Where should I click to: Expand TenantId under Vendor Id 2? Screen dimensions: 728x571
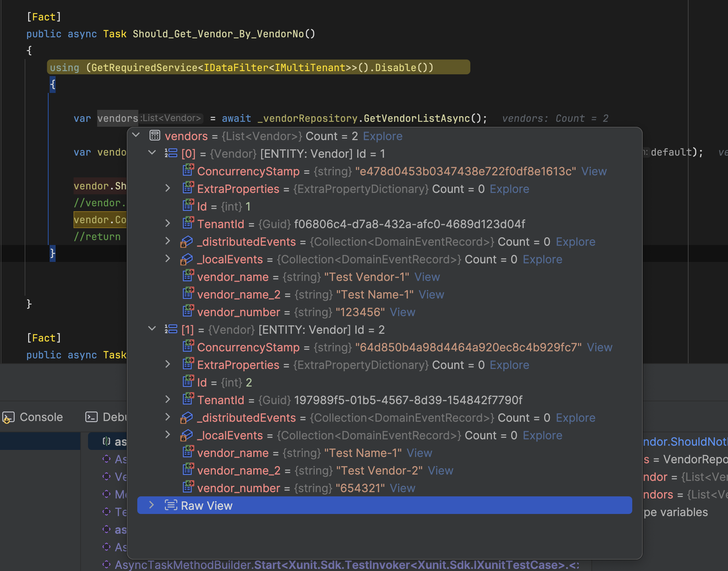[x=168, y=399]
